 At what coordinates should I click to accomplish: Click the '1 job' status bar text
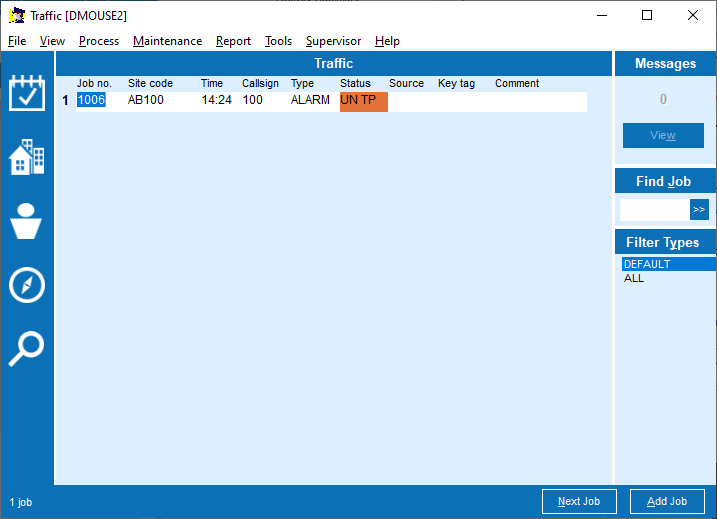pyautogui.click(x=21, y=502)
